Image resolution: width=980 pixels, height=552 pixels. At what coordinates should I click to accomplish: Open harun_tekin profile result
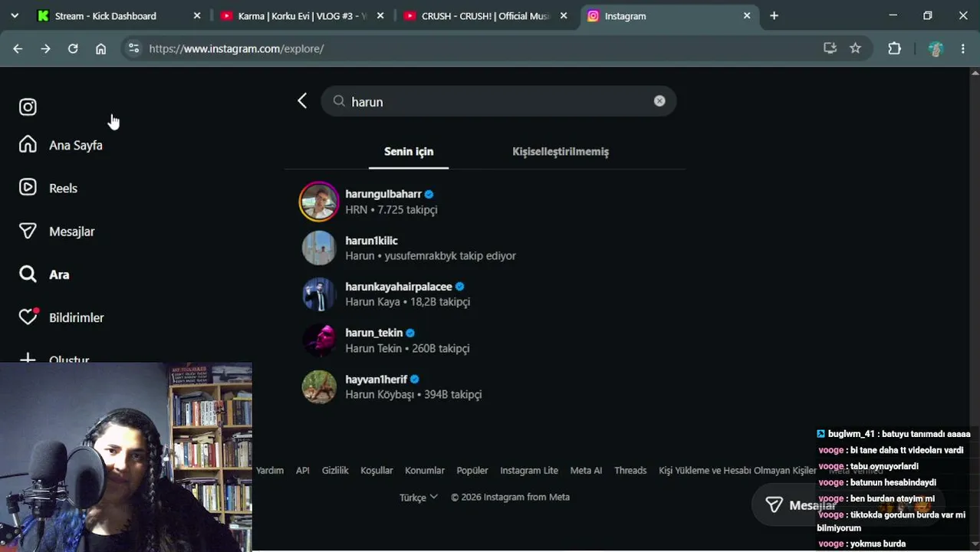(487, 340)
